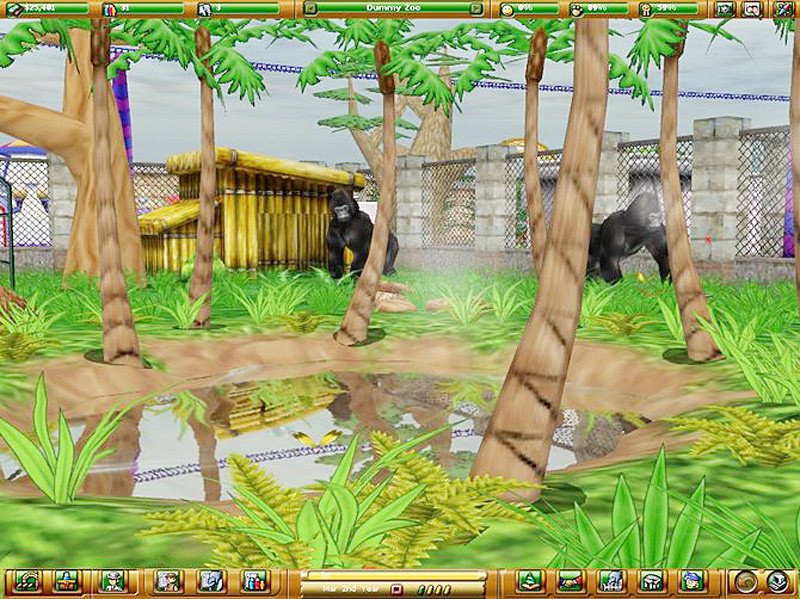
Task: Click the round compass button
Action: pos(746,581)
